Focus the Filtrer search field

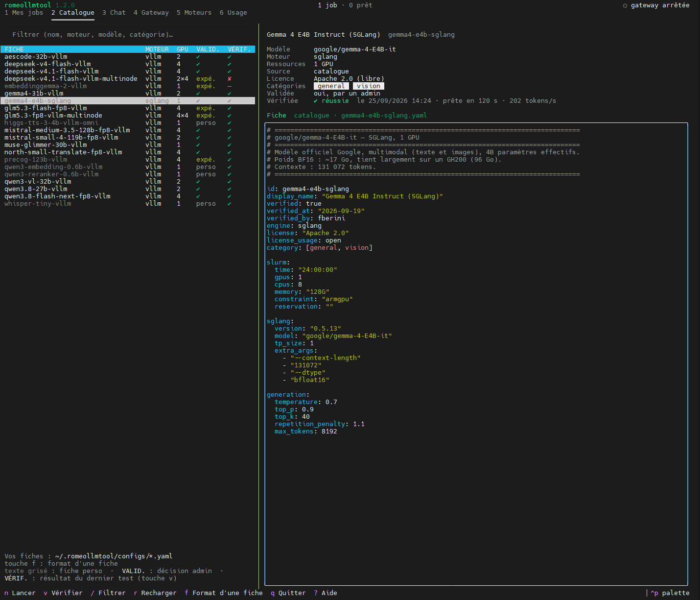pos(128,35)
